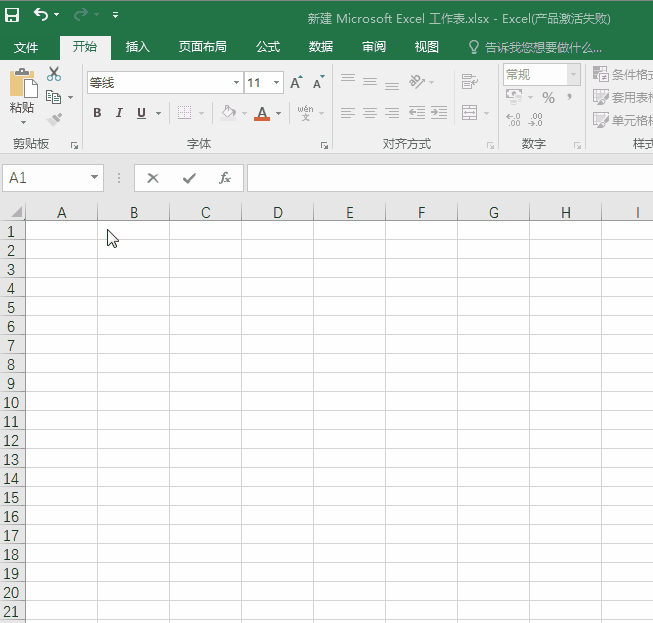Click the formula bar input area
Viewport: 653px width, 623px height.
tap(450, 178)
